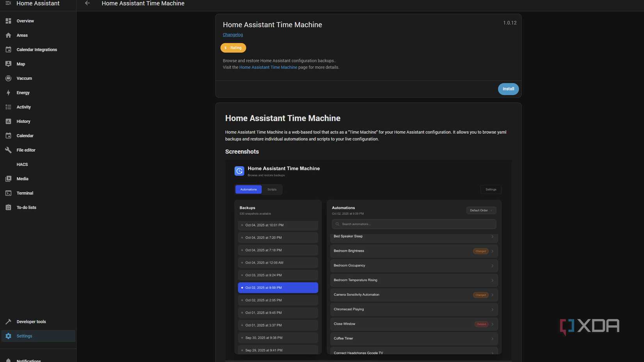Go back with the arrow at the top
The width and height of the screenshot is (644, 362).
(87, 3)
